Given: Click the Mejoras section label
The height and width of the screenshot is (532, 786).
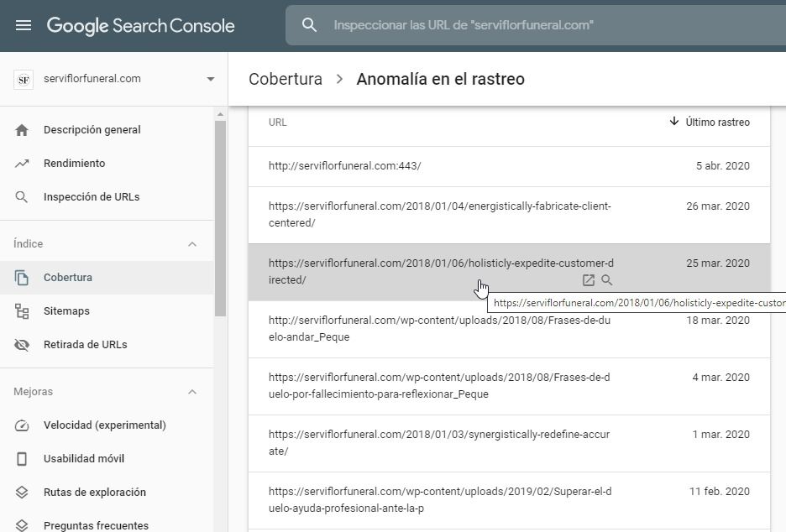Looking at the screenshot, I should click(33, 392).
